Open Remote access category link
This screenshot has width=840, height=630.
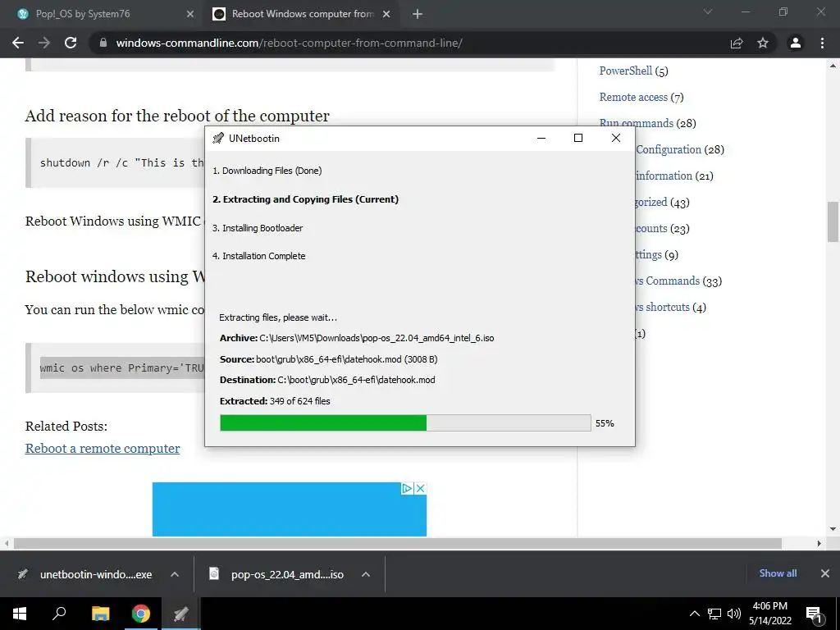point(634,97)
